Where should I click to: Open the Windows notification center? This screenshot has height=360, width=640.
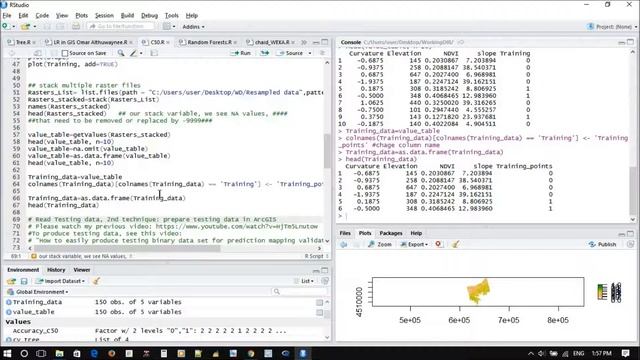626,353
